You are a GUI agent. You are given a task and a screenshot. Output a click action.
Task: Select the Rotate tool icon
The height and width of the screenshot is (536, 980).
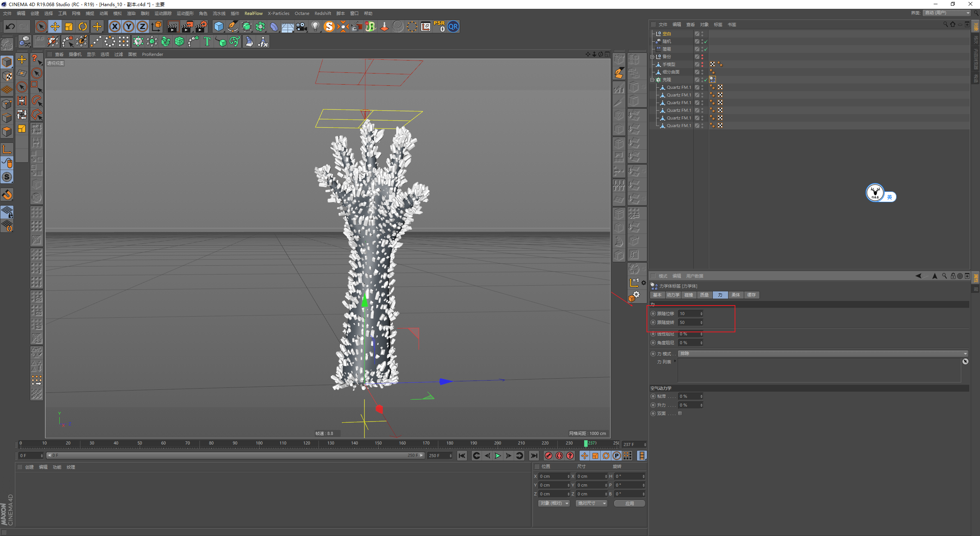[83, 26]
